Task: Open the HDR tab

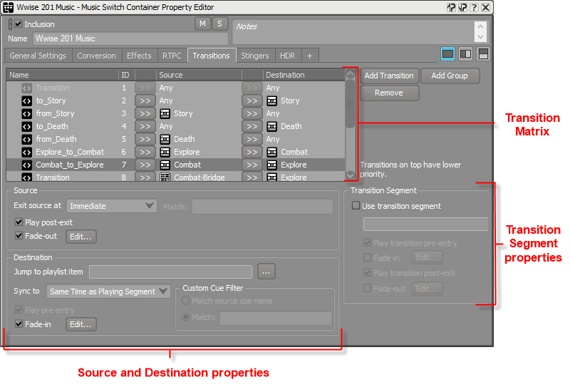Action: pyautogui.click(x=288, y=56)
